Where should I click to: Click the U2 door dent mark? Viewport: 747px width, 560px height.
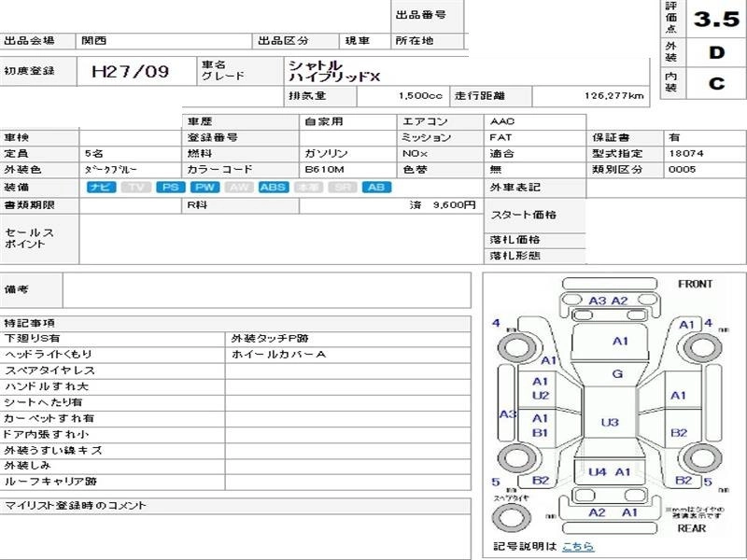(x=541, y=395)
